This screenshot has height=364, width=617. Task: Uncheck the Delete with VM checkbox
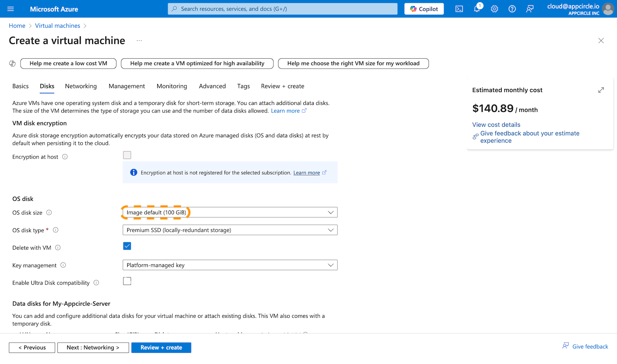(x=127, y=246)
